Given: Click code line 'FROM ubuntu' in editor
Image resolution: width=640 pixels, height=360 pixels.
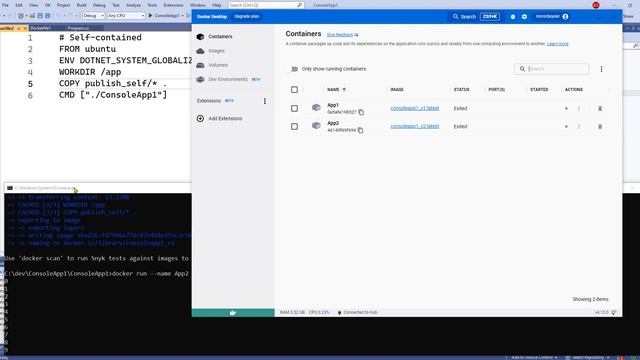Looking at the screenshot, I should point(87,49).
